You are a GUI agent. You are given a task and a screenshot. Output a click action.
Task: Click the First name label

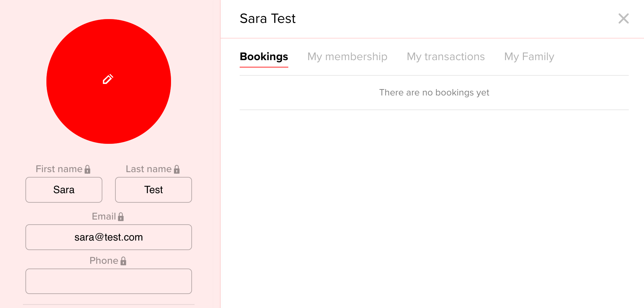59,169
